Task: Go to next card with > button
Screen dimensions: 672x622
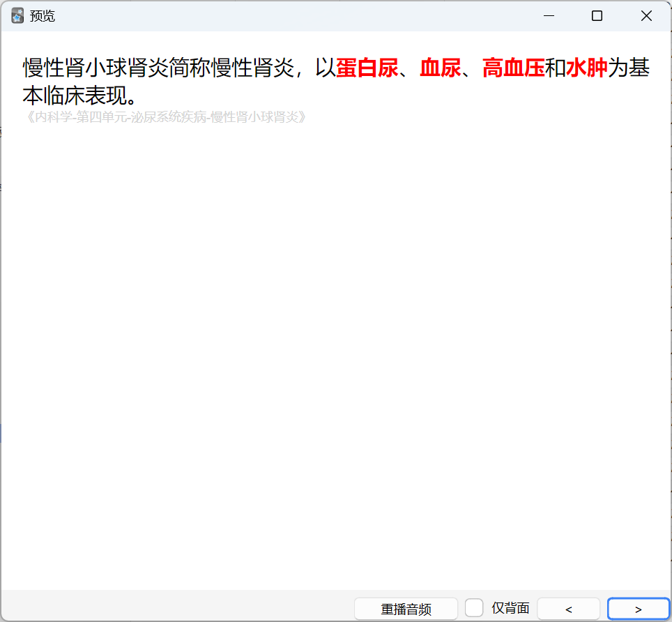Action: point(638,609)
